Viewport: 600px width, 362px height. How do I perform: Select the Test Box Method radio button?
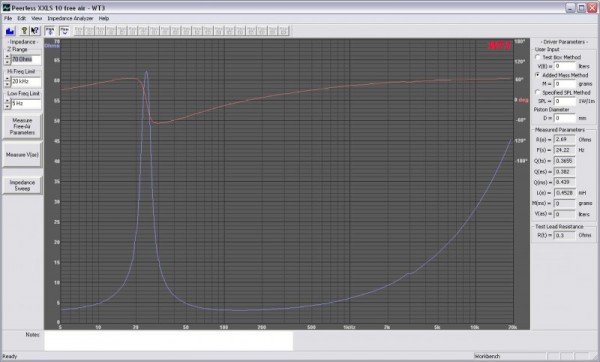pos(538,57)
